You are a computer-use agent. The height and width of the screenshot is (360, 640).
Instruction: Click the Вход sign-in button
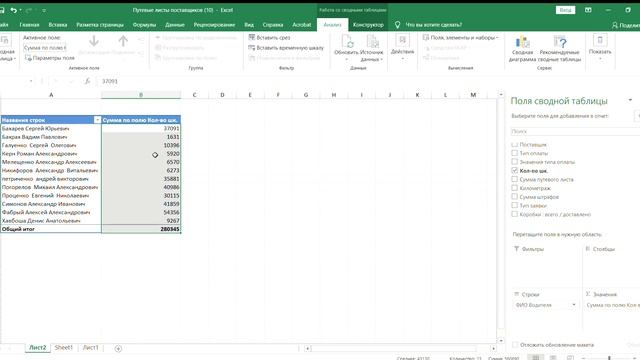tap(565, 10)
